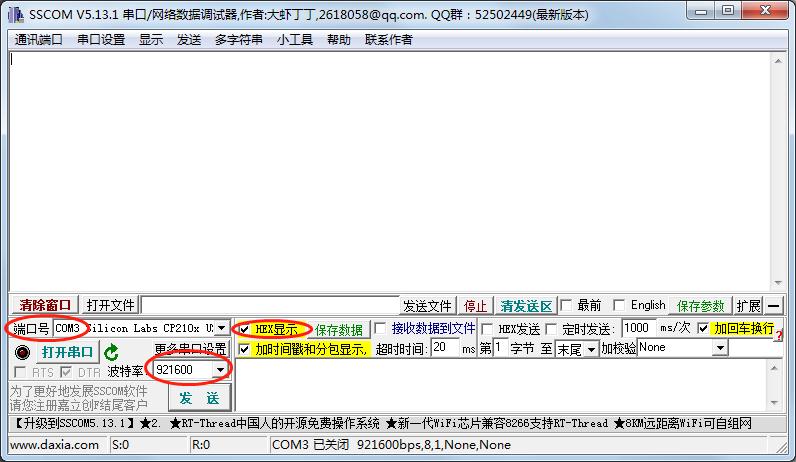This screenshot has height=462, width=796.
Task: Click the 打开串口 button
Action: (67, 352)
